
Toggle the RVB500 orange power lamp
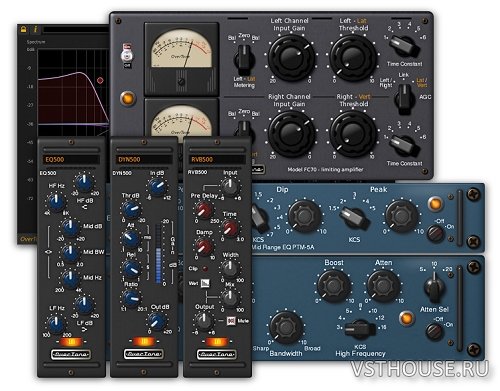[217, 342]
